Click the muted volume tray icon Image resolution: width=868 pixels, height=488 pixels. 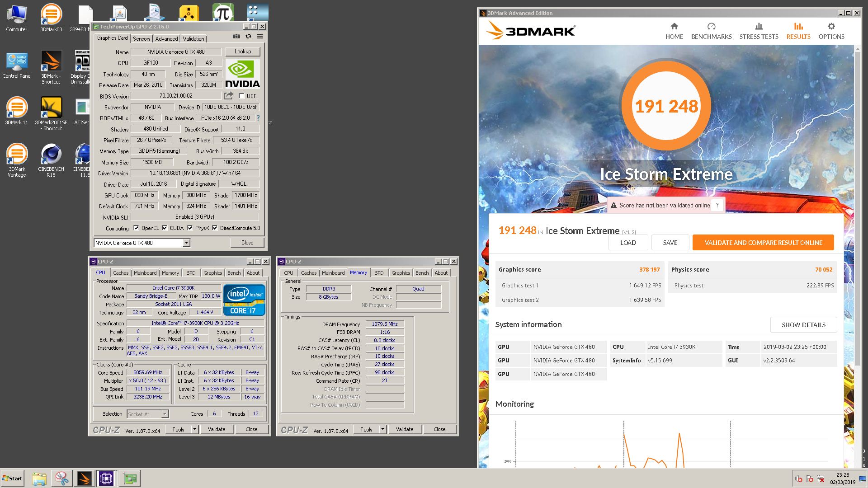799,479
